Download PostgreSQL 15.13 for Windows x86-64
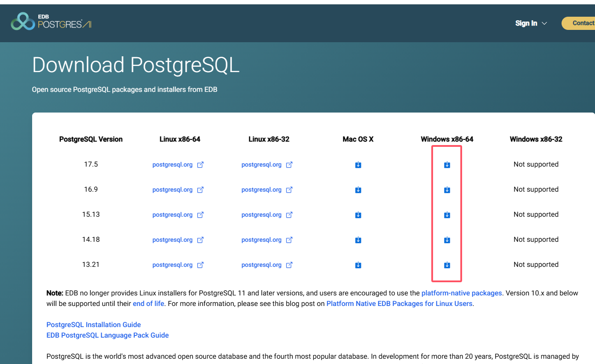 447,215
